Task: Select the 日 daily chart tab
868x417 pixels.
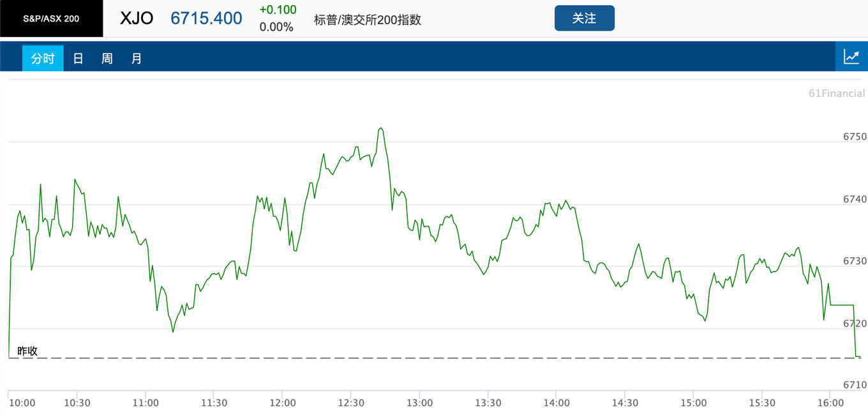Action: click(78, 59)
